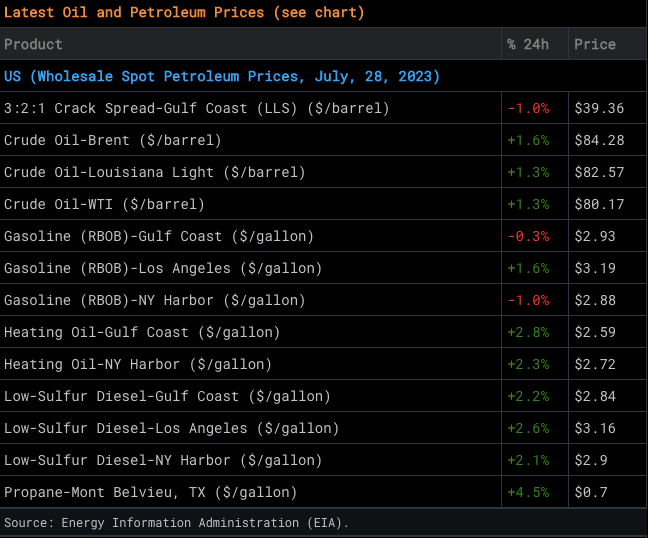Click the -1.0% change in Crack Spread row
The width and height of the screenshot is (648, 538).
528,108
